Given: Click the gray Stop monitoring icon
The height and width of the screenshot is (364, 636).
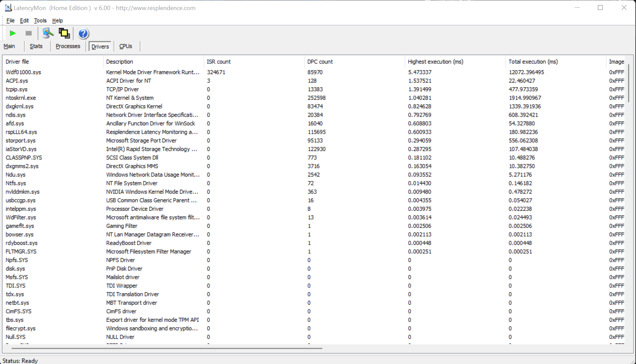Looking at the screenshot, I should tap(28, 33).
